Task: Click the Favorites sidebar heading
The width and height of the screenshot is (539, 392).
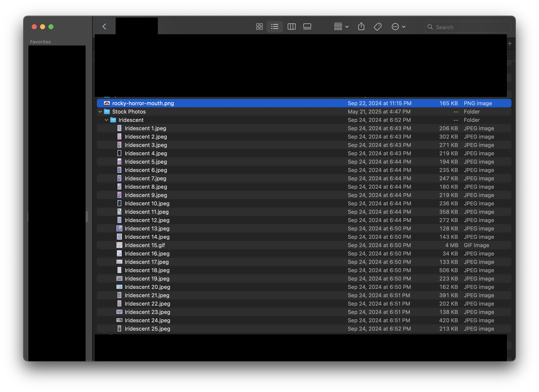Action: coord(40,42)
